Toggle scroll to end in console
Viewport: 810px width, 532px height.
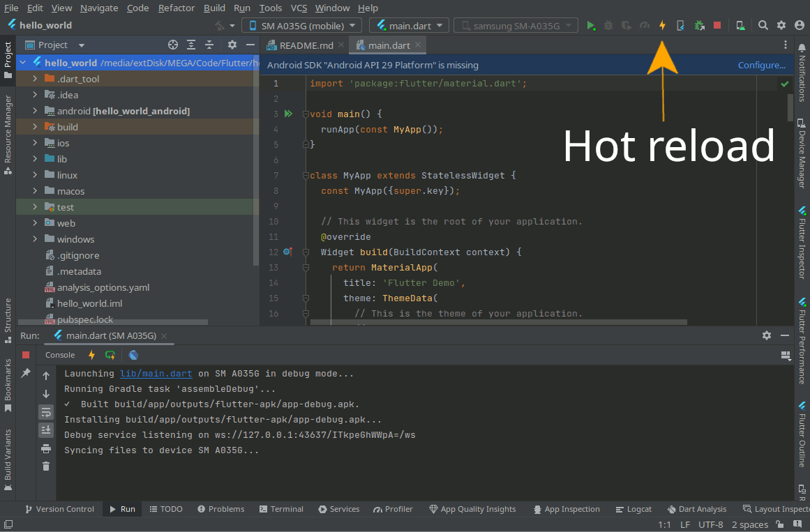point(46,430)
